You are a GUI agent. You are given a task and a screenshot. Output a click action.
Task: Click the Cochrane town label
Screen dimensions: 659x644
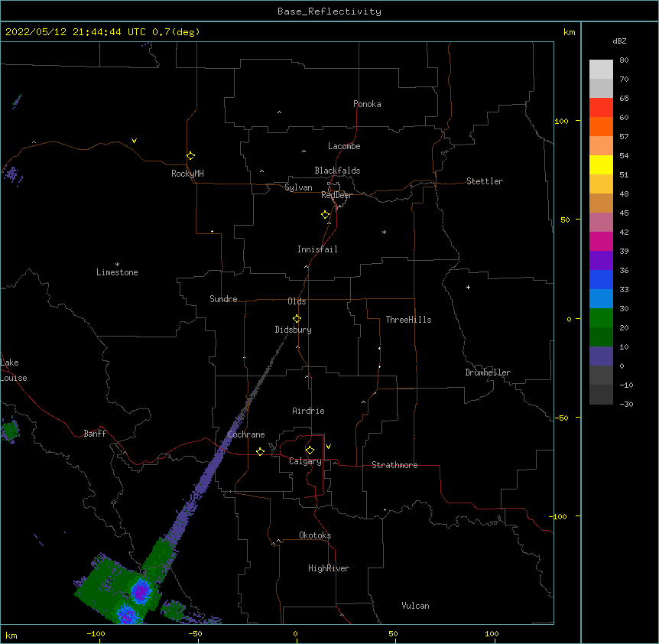246,434
